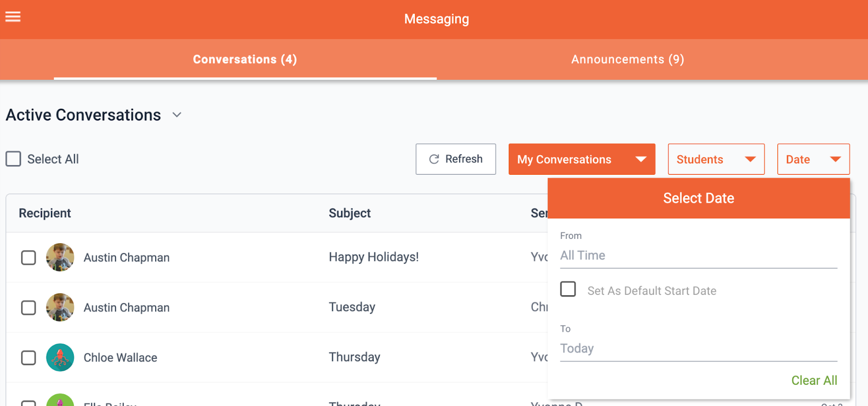868x406 pixels.
Task: Click Clear All in date picker
Action: [x=814, y=380]
